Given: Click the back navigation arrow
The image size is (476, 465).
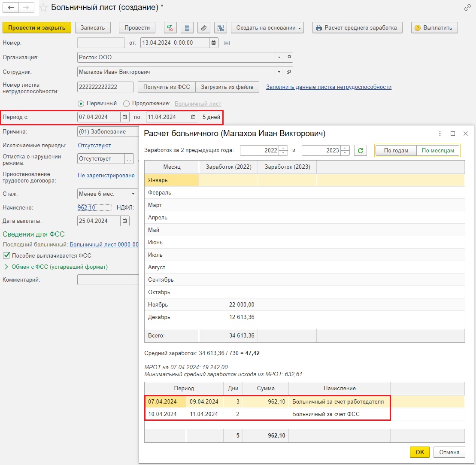Looking at the screenshot, I should coord(11,7).
